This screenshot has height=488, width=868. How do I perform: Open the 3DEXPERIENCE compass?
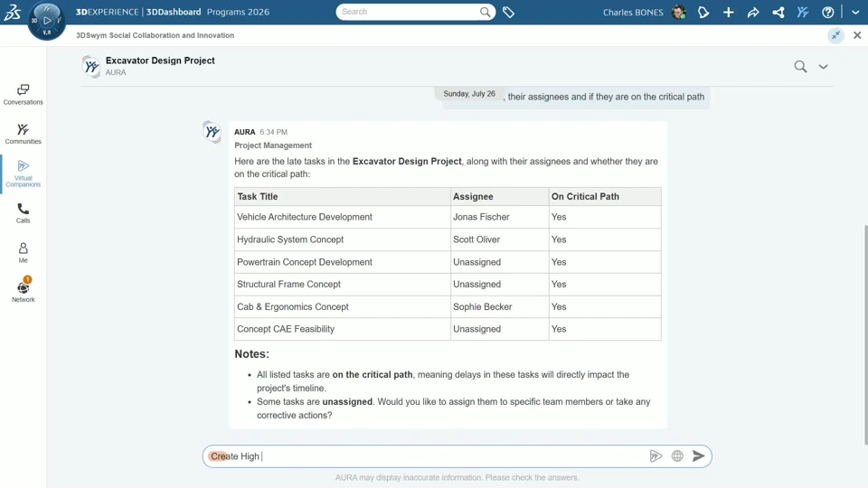pyautogui.click(x=46, y=21)
